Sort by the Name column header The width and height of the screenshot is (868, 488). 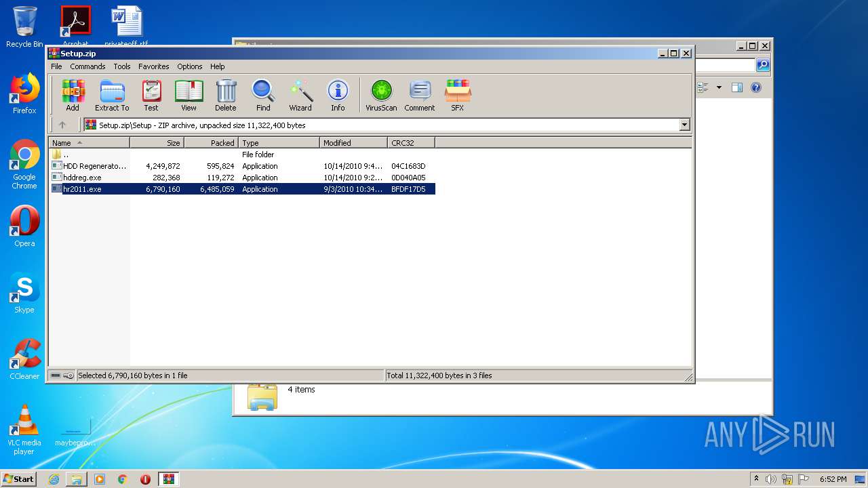(x=89, y=143)
